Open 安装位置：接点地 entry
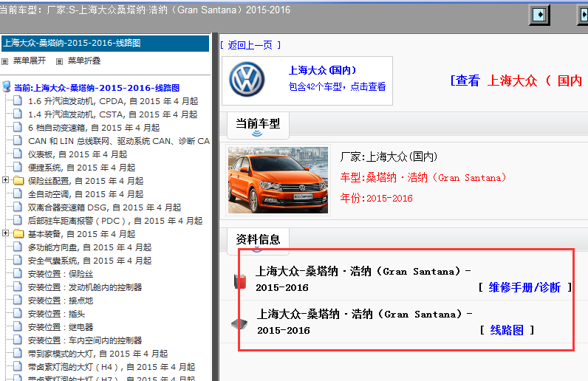 click(x=61, y=301)
